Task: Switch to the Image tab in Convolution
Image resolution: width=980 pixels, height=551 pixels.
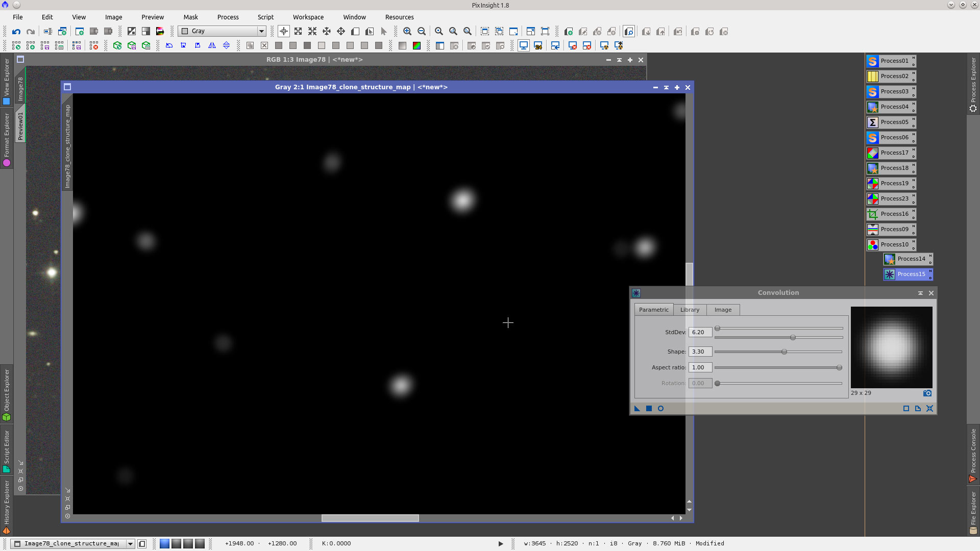Action: tap(723, 310)
